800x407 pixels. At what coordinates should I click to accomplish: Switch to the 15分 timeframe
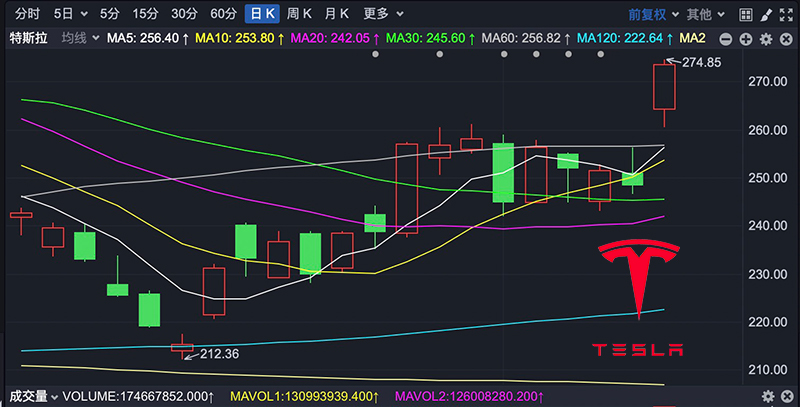145,14
